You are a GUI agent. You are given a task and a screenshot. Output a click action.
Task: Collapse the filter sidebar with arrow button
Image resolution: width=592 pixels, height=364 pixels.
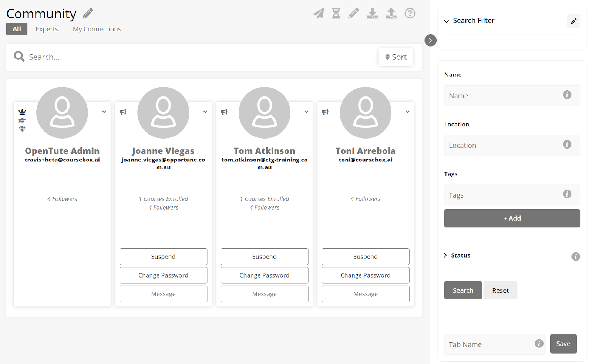[x=430, y=40]
